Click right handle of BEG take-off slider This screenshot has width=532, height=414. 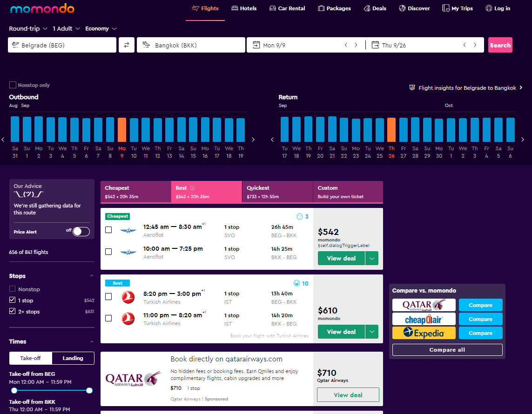click(89, 390)
